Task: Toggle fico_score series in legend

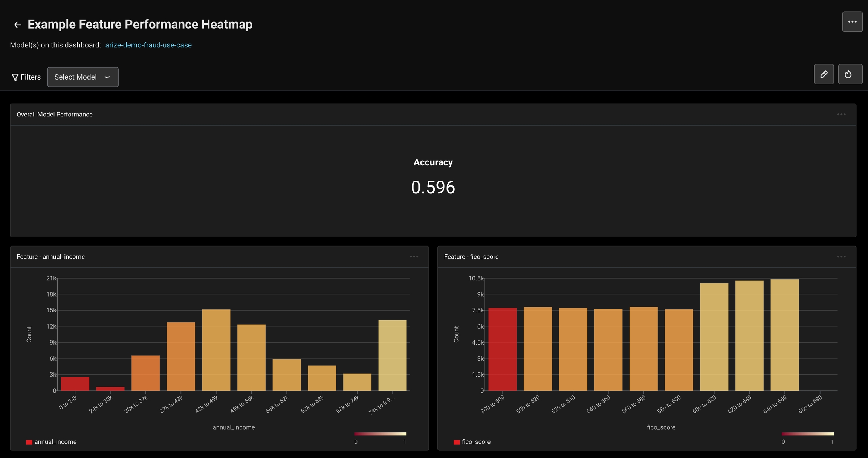Action: tap(472, 442)
